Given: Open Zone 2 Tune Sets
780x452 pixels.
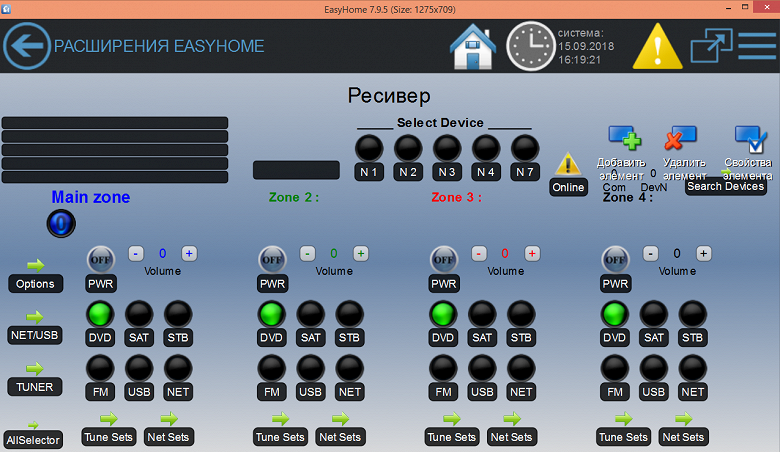Looking at the screenshot, I should pos(280,437).
